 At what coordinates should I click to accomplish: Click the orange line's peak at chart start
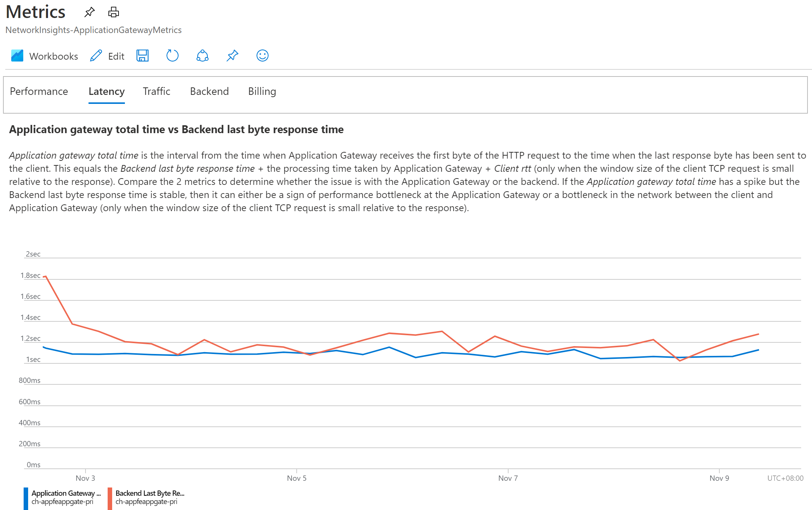(x=46, y=277)
